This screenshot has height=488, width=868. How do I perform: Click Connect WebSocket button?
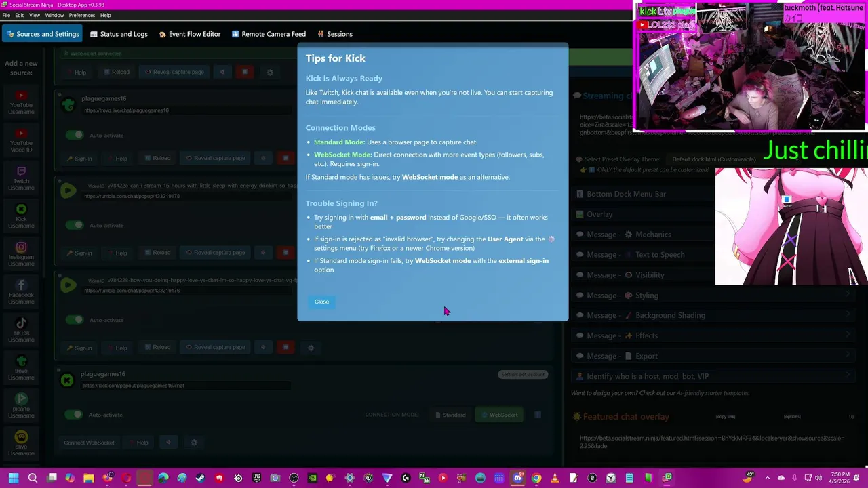89,443
